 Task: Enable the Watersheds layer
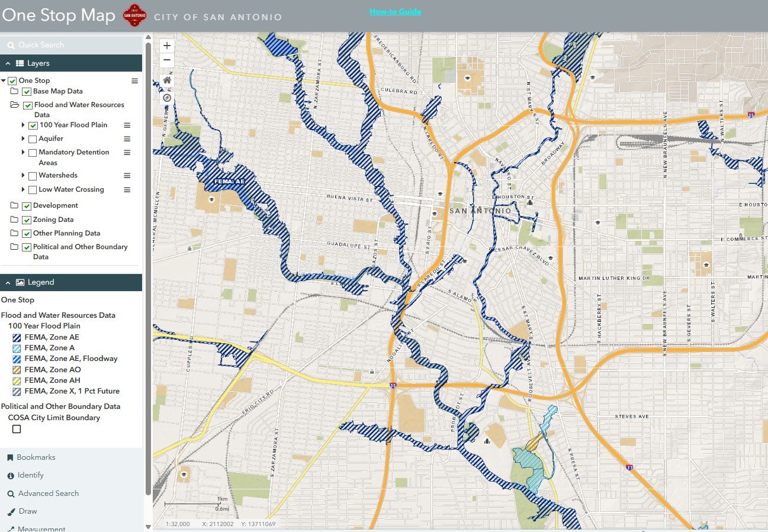click(32, 175)
